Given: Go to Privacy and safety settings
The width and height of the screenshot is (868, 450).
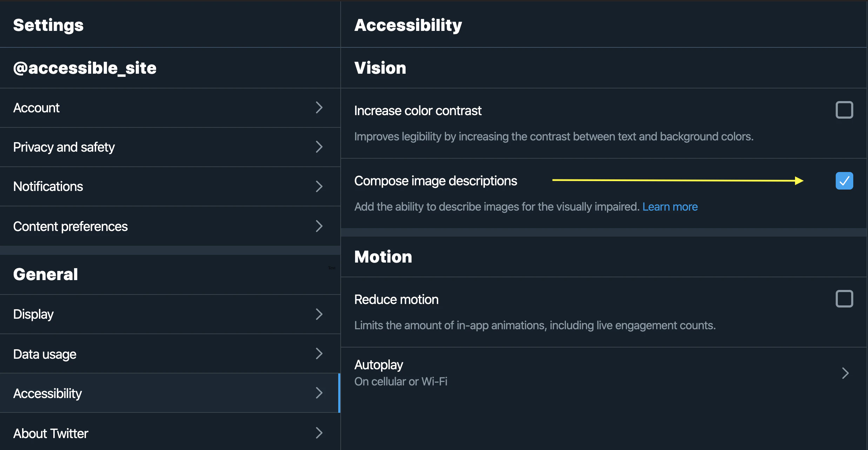Looking at the screenshot, I should tap(64, 147).
